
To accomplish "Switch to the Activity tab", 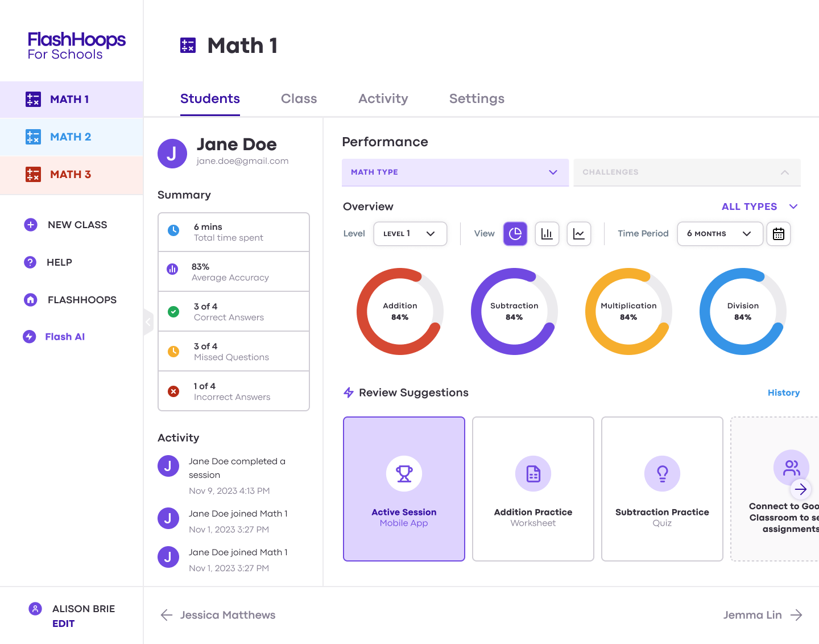I will 383,99.
